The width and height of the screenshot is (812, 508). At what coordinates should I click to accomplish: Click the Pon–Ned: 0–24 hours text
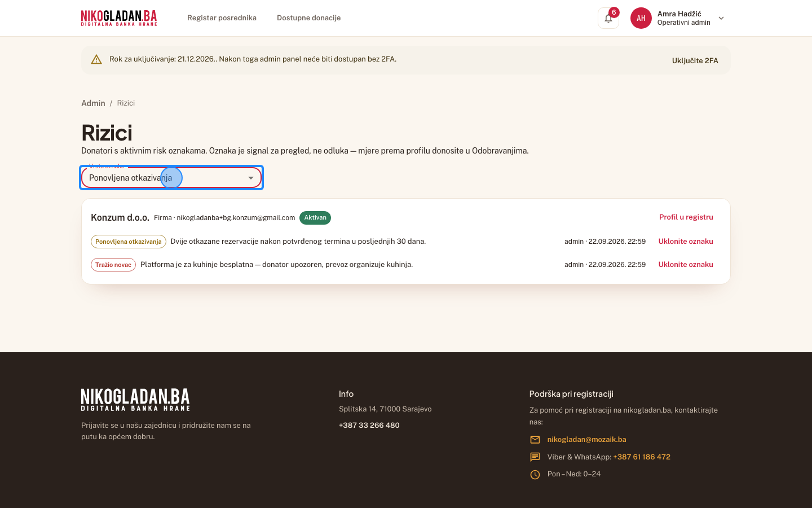(574, 474)
